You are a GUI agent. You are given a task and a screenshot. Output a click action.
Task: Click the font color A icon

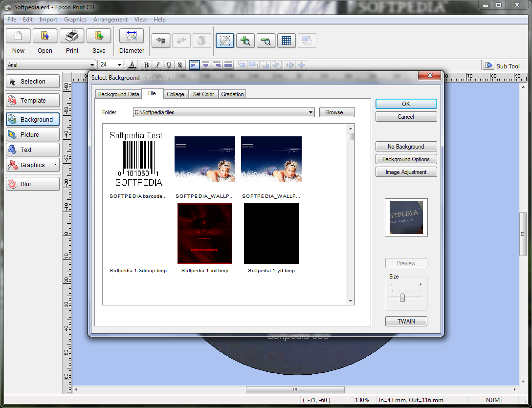[133, 65]
